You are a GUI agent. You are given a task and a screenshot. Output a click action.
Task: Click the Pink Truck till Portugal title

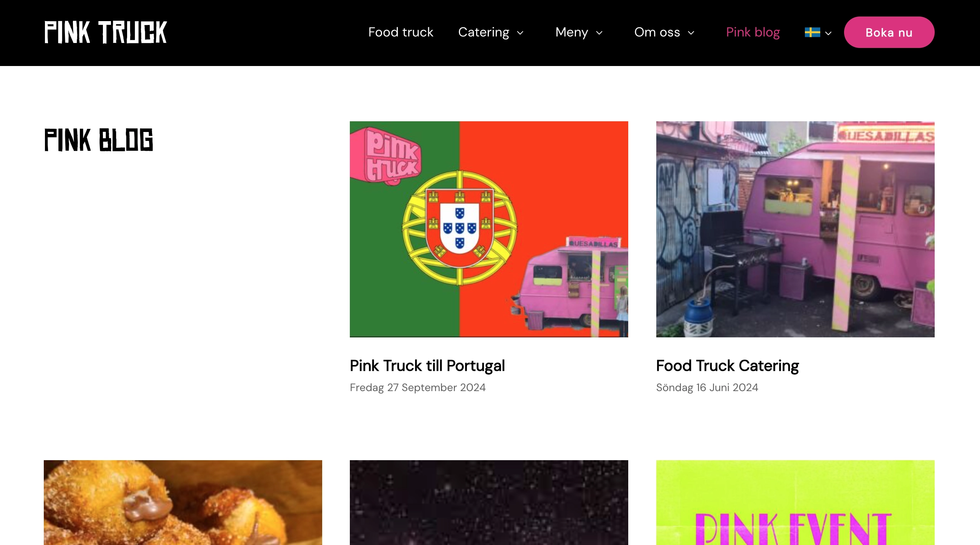click(x=427, y=366)
